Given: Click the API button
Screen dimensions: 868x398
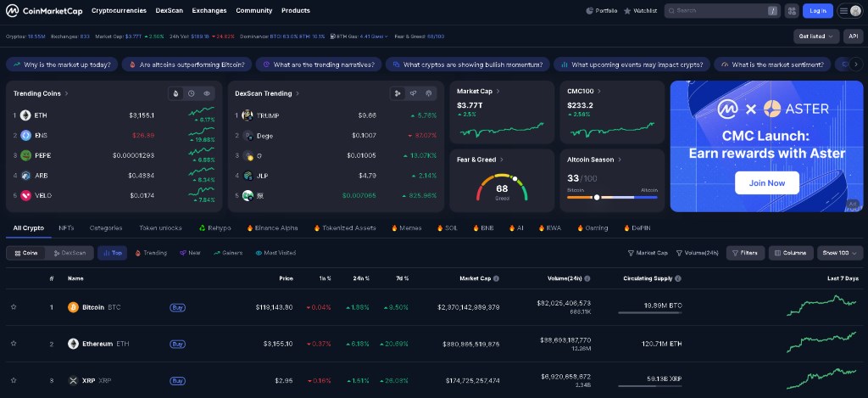Looking at the screenshot, I should coord(853,36).
